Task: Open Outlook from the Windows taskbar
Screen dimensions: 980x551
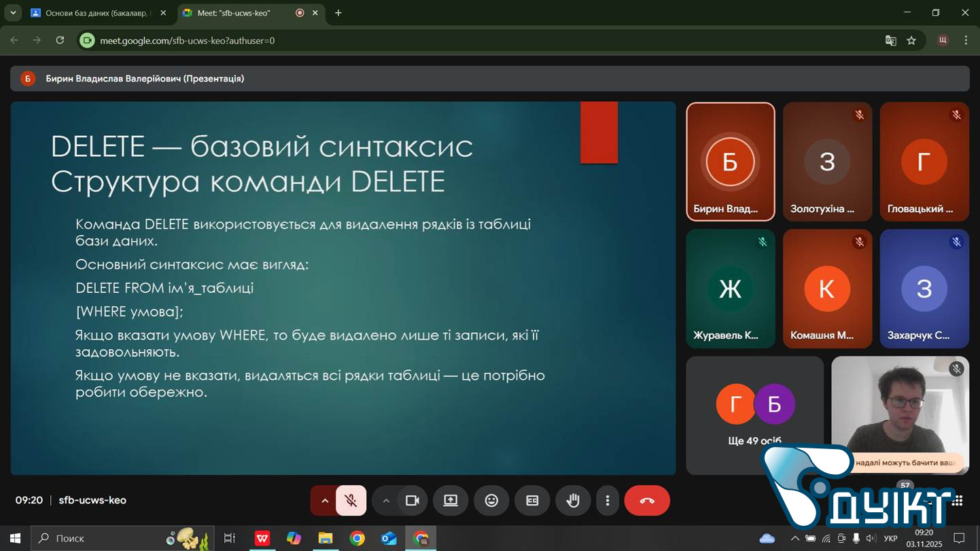Action: (x=389, y=538)
